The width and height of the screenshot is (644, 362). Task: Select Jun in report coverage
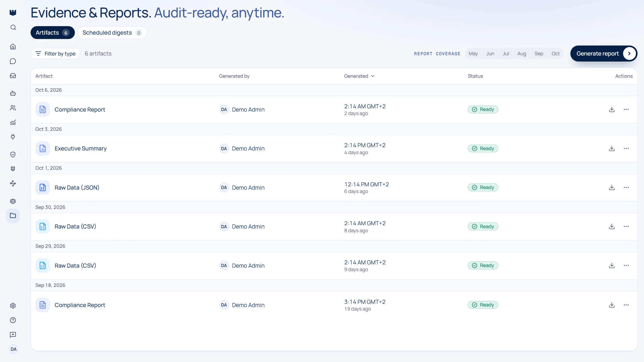click(490, 54)
